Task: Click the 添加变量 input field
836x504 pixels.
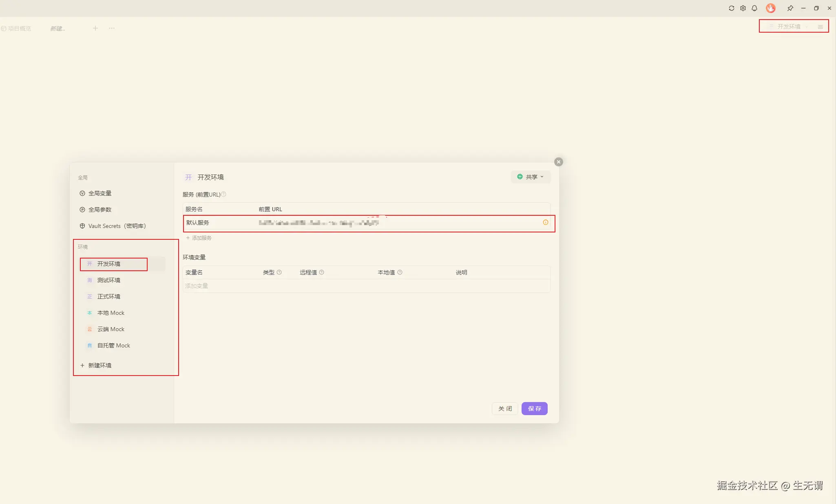Action: [x=197, y=286]
